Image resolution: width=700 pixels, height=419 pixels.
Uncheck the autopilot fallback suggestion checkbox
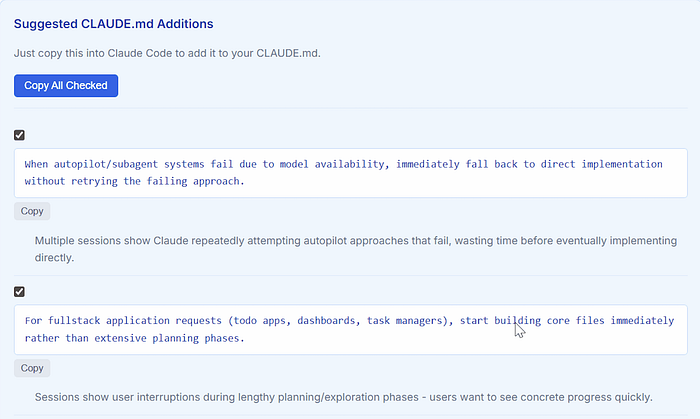coord(20,135)
